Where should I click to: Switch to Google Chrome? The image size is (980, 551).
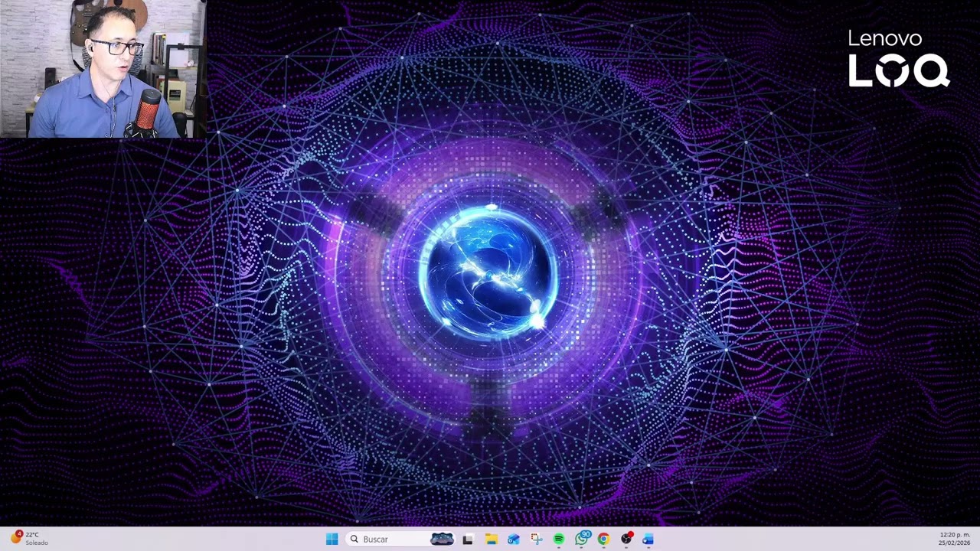point(603,540)
